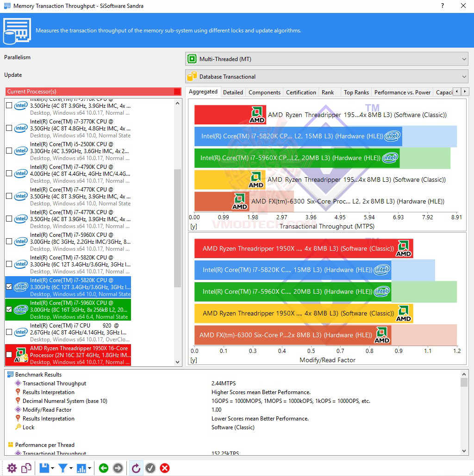Select the 2.44MTPS throughput value
Viewport: 474px width, 476px height.
pyautogui.click(x=224, y=383)
